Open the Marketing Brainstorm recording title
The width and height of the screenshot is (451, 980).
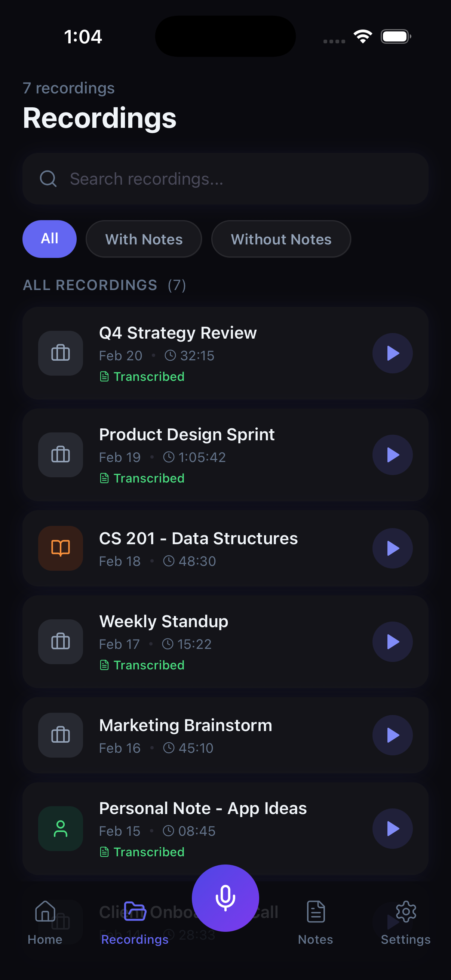[185, 725]
